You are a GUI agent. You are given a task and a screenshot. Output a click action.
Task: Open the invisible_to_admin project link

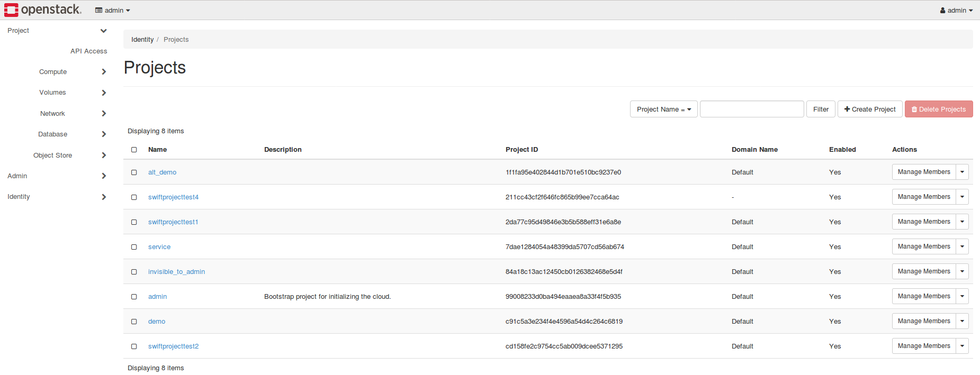tap(176, 272)
